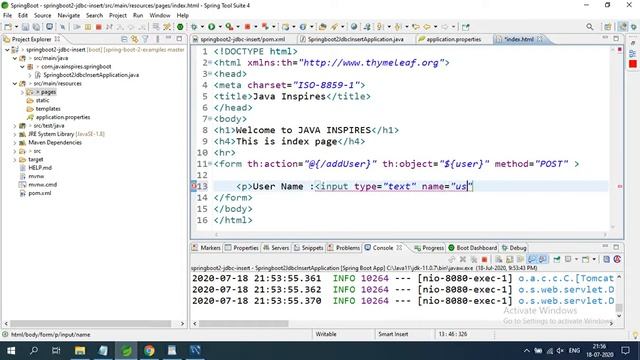640x360 pixels.
Task: Click the error marker on line 13
Action: pos(194,186)
